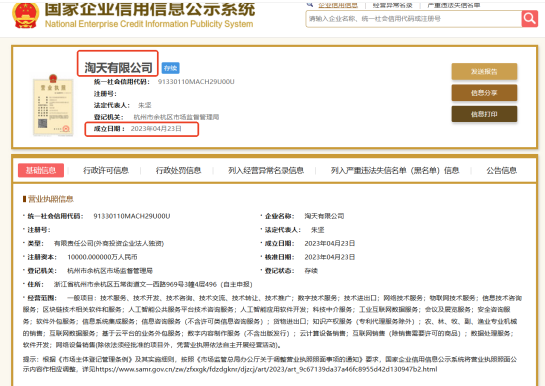545x386 pixels.
Task: Open the 经营异常名录 link
Action: click(x=392, y=5)
